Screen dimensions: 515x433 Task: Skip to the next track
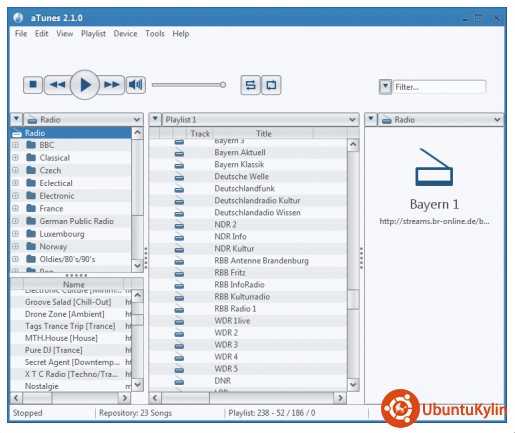point(112,85)
